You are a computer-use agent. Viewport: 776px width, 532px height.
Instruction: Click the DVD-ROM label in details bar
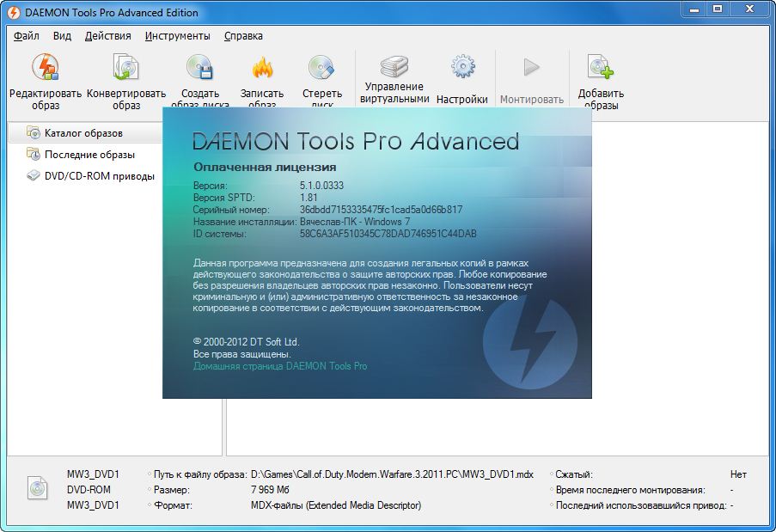89,489
